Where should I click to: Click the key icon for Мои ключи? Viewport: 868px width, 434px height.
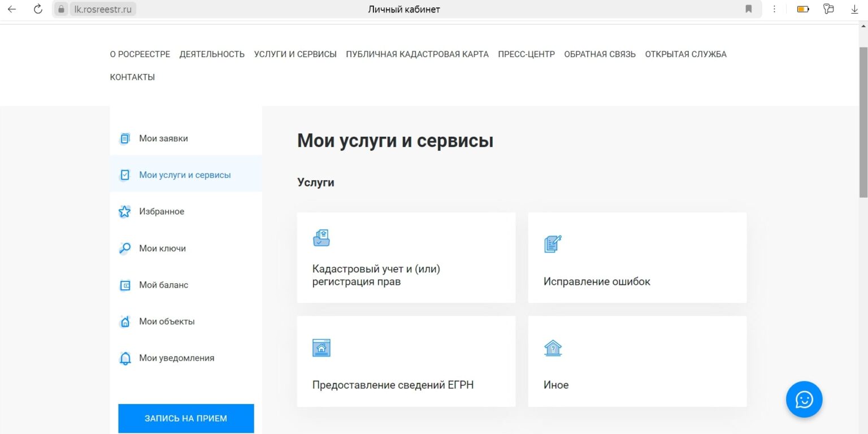click(125, 248)
